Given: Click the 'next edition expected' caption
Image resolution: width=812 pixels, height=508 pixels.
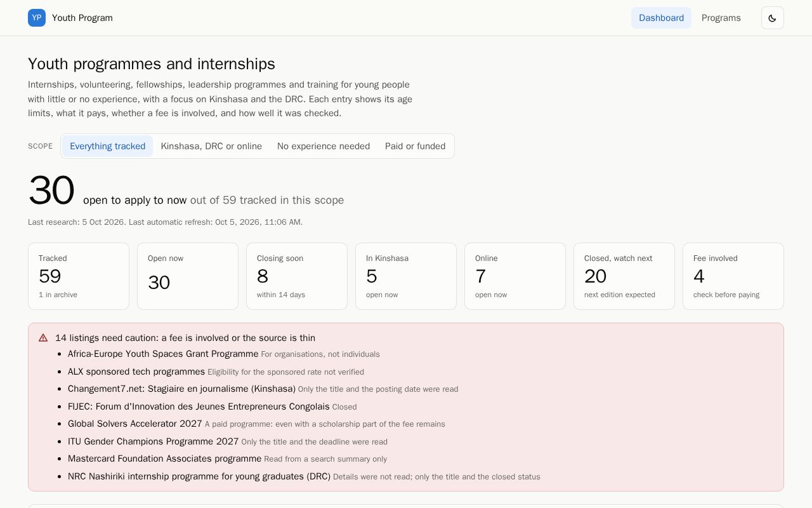Looking at the screenshot, I should point(620,295).
